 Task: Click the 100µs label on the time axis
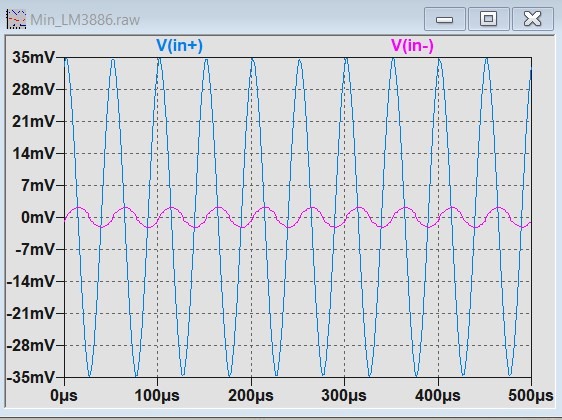(x=157, y=396)
